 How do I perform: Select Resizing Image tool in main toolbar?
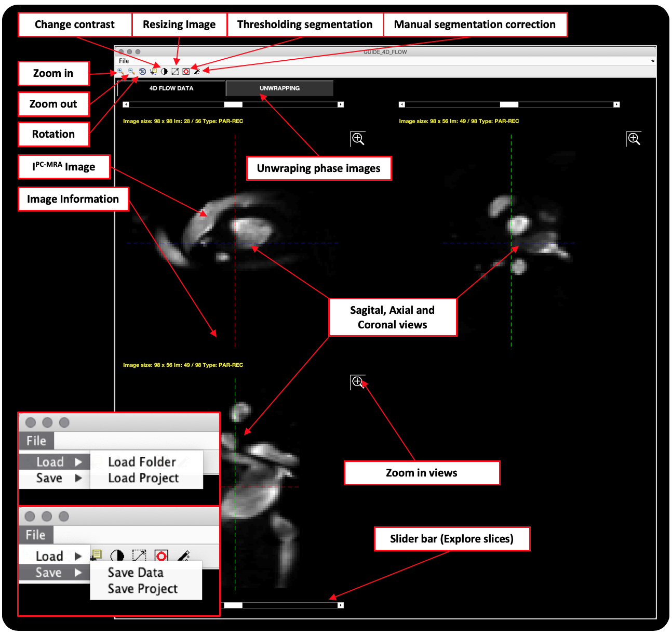point(175,71)
